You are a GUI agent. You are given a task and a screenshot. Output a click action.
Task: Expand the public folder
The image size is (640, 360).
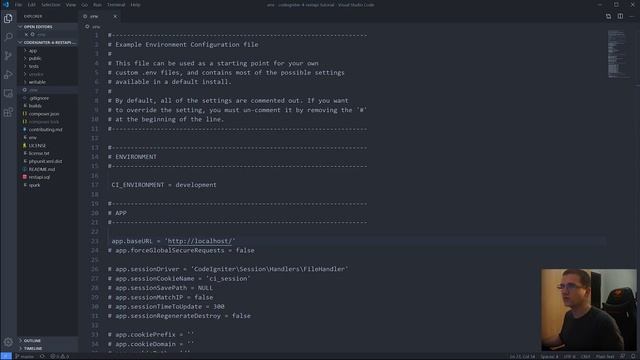(48, 58)
